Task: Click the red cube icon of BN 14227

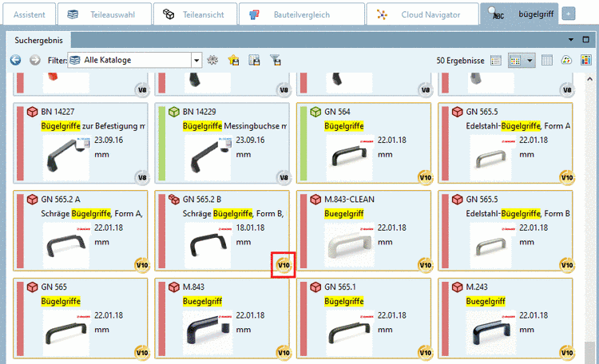Action: [x=33, y=112]
